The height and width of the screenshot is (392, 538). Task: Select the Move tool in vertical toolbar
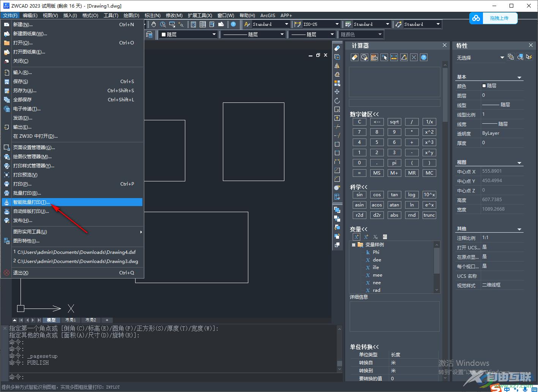pyautogui.click(x=337, y=92)
